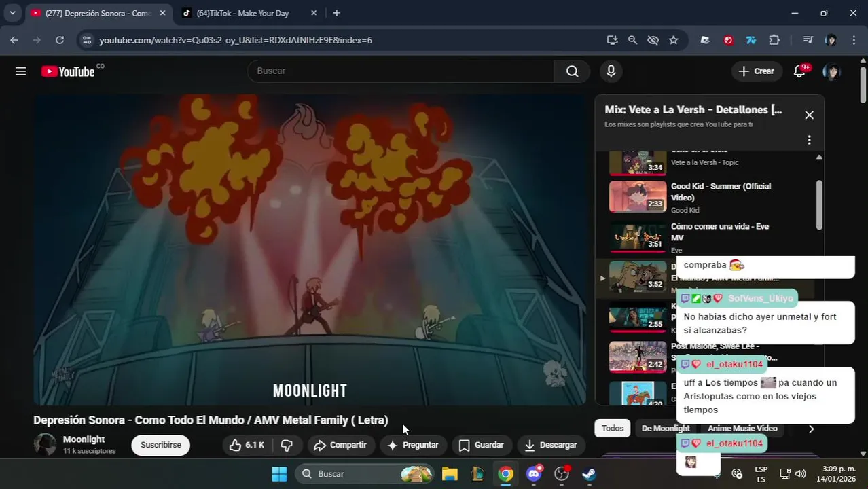Close the YouTube browser tab
The width and height of the screenshot is (868, 489).
162,13
